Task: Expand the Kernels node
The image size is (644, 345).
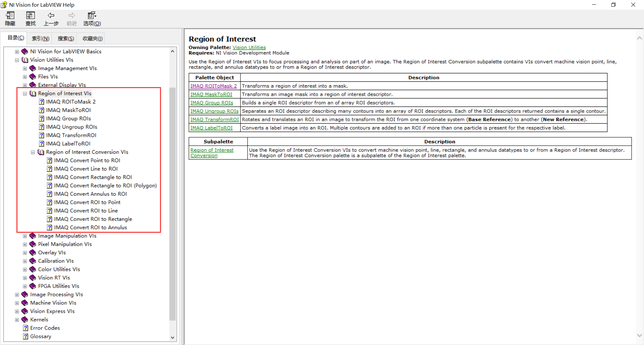Action: [17, 320]
